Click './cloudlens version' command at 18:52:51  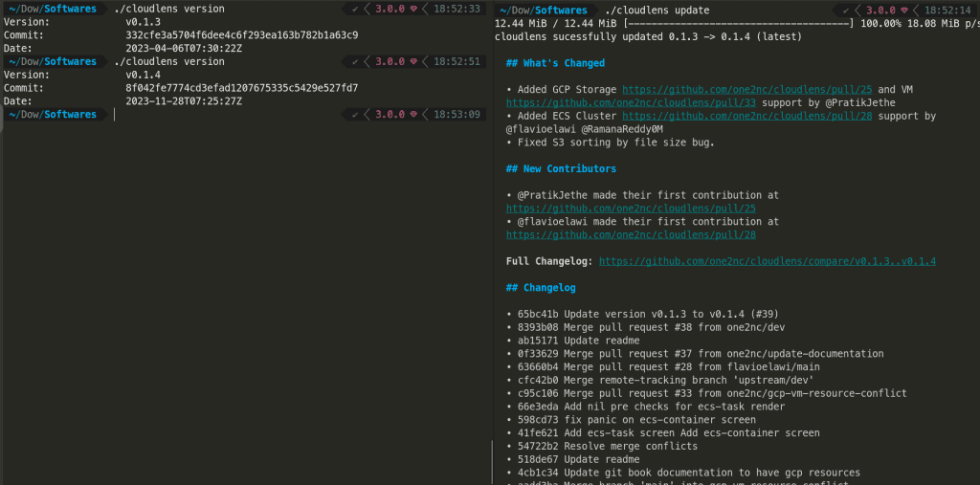(x=169, y=61)
